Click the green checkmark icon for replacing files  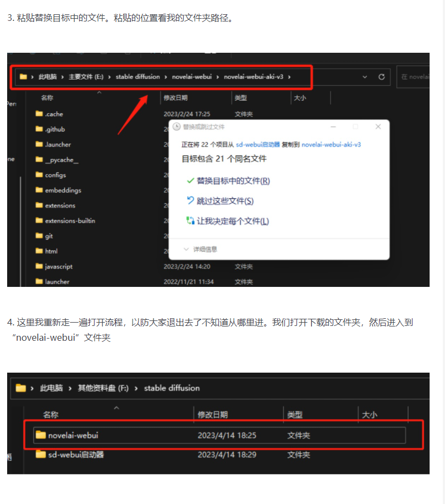coord(190,181)
